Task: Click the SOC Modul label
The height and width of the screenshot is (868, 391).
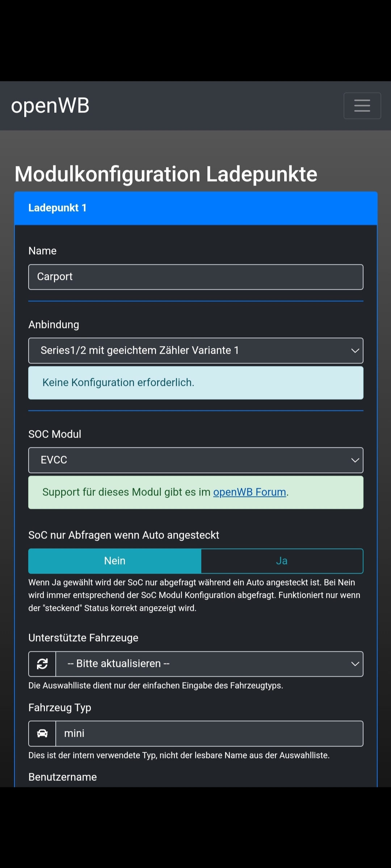Action: (x=55, y=434)
